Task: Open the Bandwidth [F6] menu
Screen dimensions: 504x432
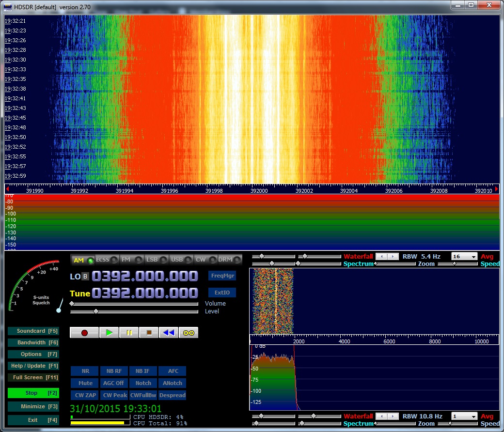Action: coord(33,343)
